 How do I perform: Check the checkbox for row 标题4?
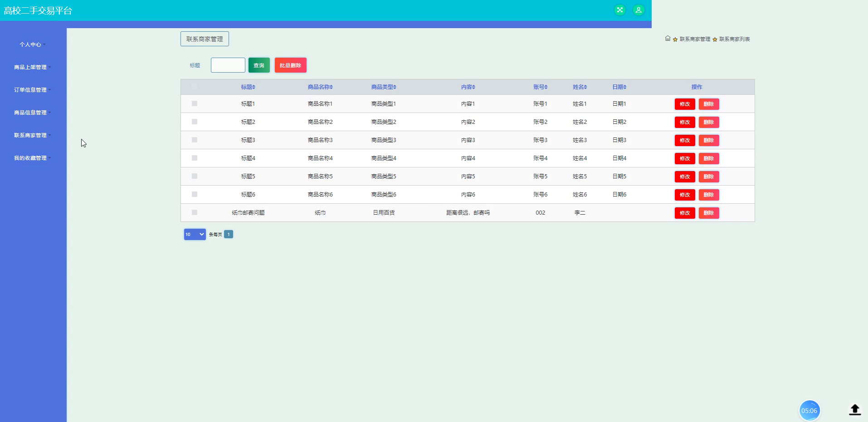[x=195, y=158]
